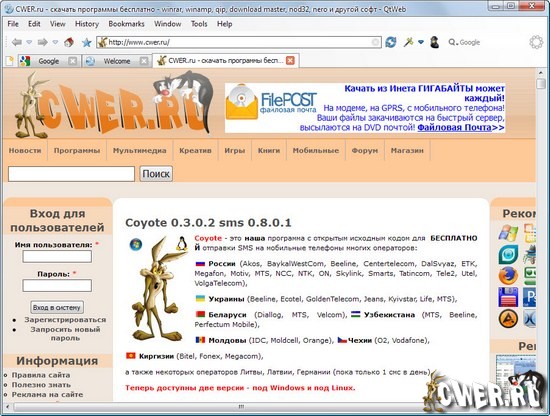This screenshot has width=550, height=416.
Task: Click the horizontal scrollbar at bottom
Action: click(241, 407)
